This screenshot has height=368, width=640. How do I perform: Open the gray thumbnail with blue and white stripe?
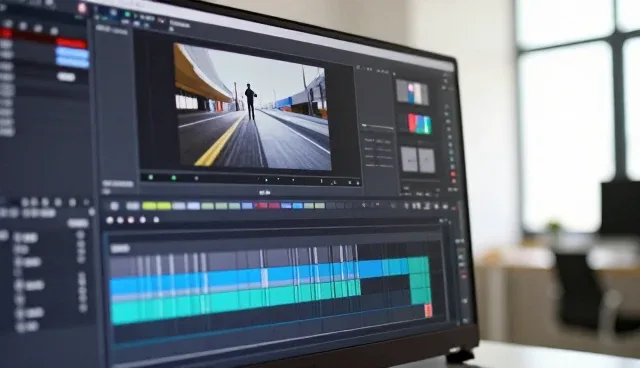coord(412,93)
